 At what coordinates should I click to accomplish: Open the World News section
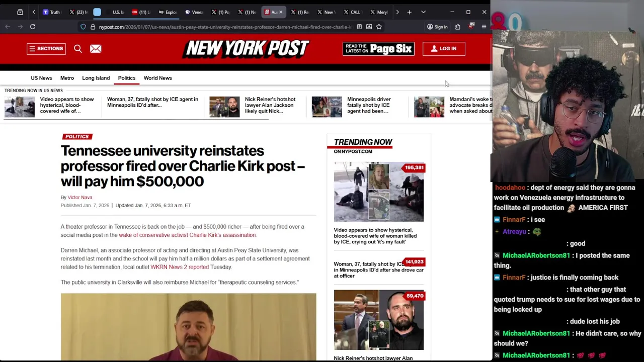click(x=157, y=78)
